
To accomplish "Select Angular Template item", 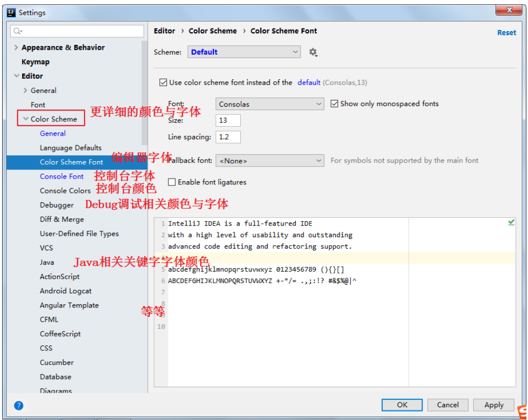I will tap(69, 305).
